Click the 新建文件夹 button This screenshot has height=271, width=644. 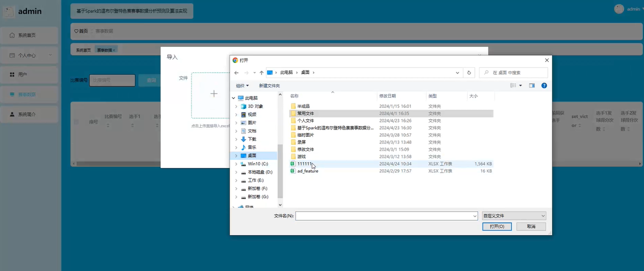click(270, 86)
